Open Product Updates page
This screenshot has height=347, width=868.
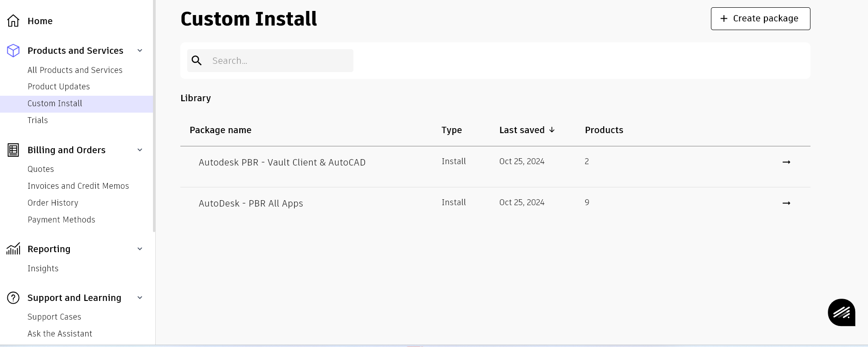point(58,87)
